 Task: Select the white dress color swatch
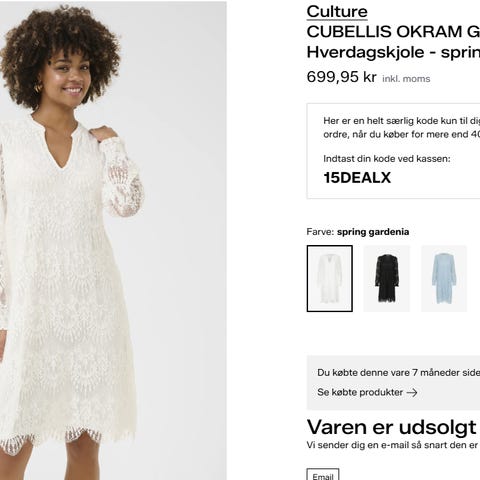pos(330,279)
